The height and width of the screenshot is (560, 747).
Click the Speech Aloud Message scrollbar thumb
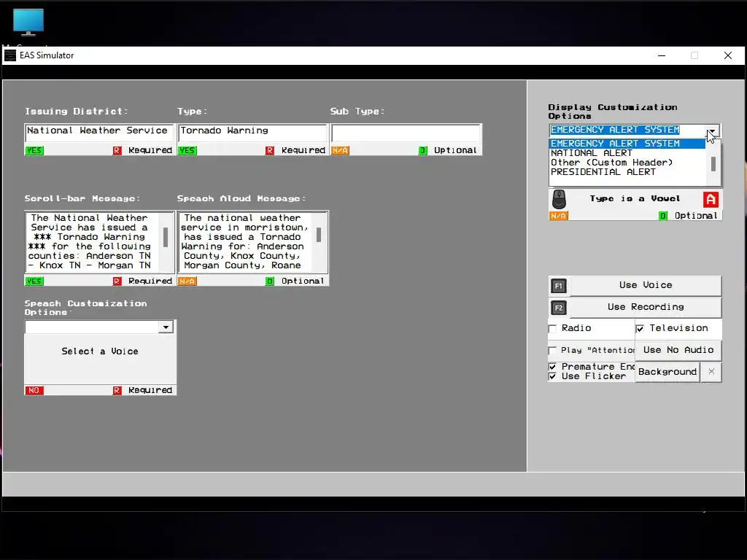[319, 234]
